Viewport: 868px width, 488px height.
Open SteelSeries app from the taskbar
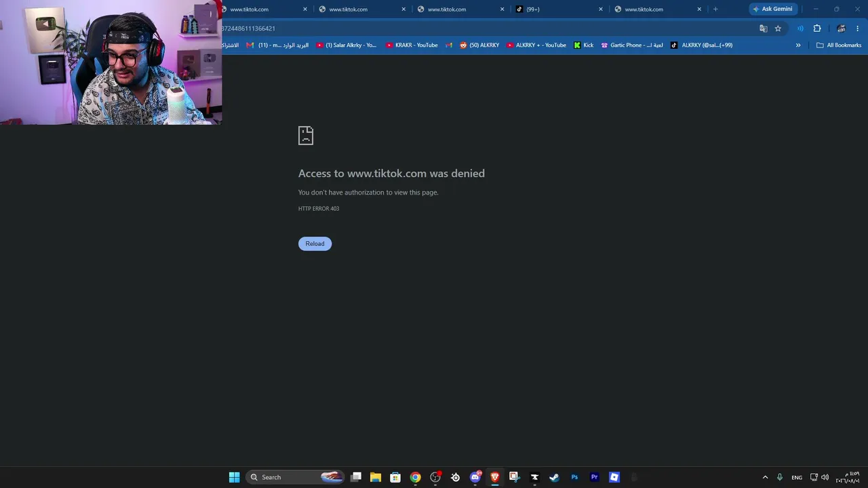[x=455, y=477]
